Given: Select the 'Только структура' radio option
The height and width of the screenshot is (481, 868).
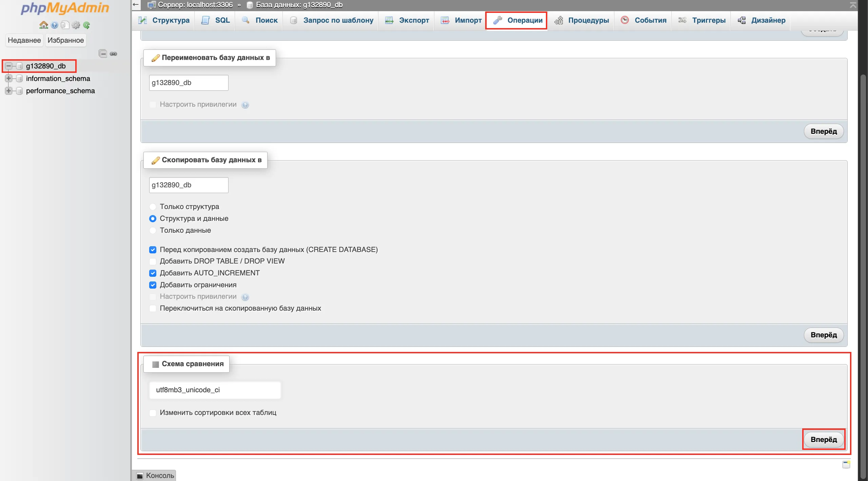Looking at the screenshot, I should [153, 207].
